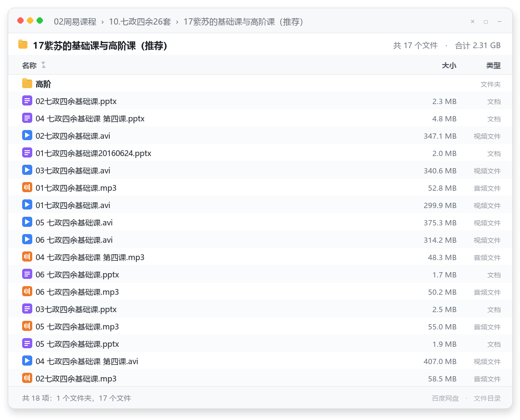This screenshot has height=420, width=520.
Task: Click document icon of 01七政四余基础课20160624.pptx
Action: [x=27, y=153]
